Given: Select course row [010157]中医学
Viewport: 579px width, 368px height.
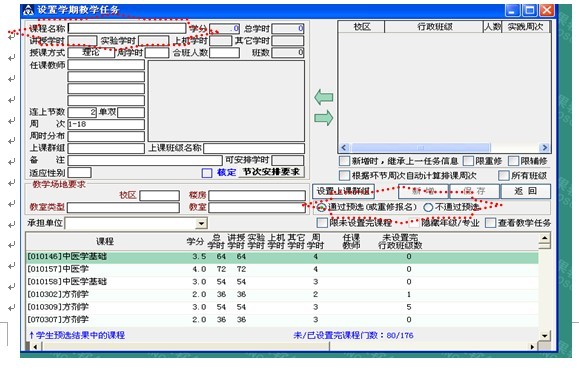Looking at the screenshot, I should coord(282,269).
